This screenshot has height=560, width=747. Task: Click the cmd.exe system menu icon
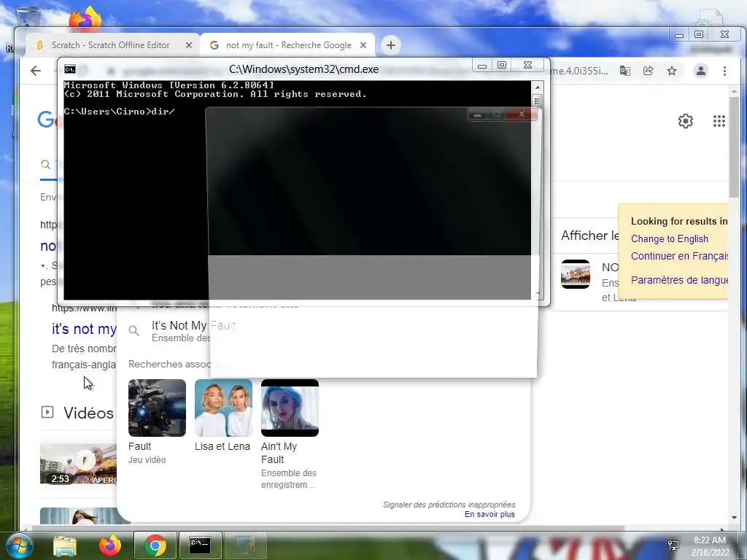coord(70,69)
